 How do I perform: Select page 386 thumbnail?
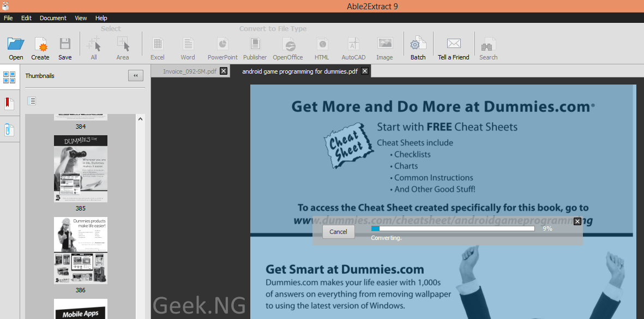(81, 250)
